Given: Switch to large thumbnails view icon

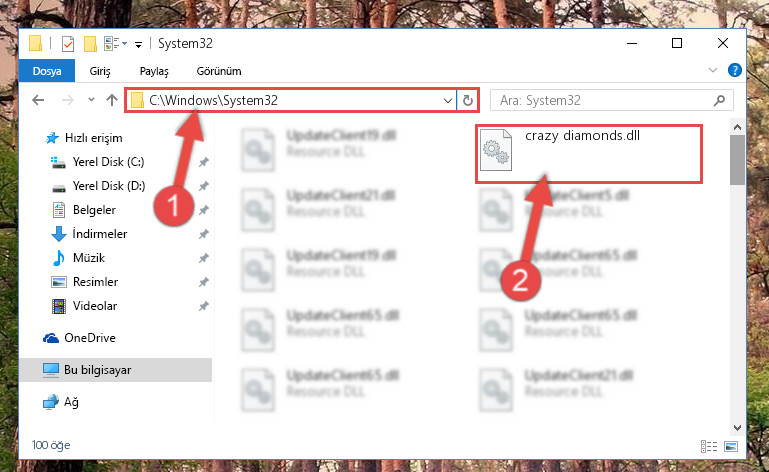Looking at the screenshot, I should [731, 446].
